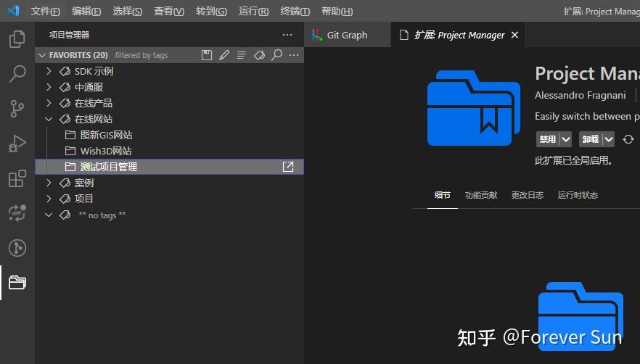Select project Wish3D网站

[169, 151]
